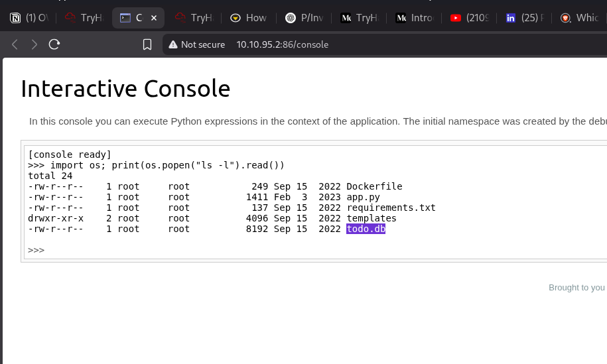Bookmark this page using the bookmark icon
This screenshot has height=364, width=607.
point(147,44)
